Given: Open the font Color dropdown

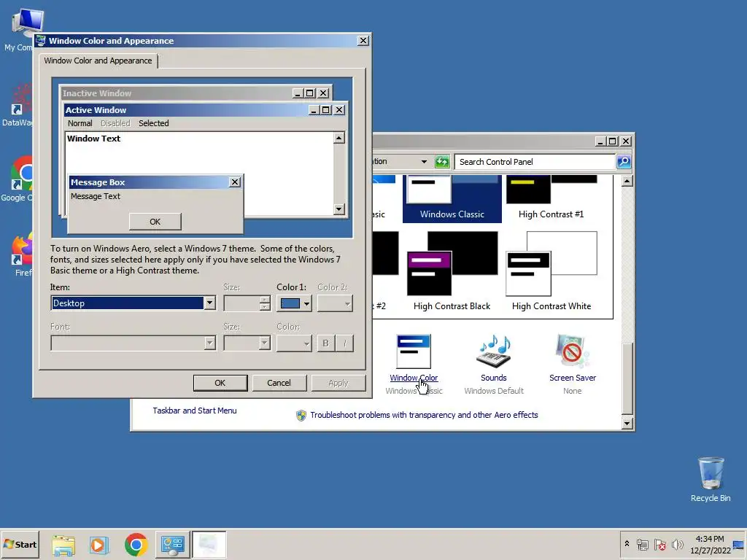Looking at the screenshot, I should pyautogui.click(x=294, y=343).
